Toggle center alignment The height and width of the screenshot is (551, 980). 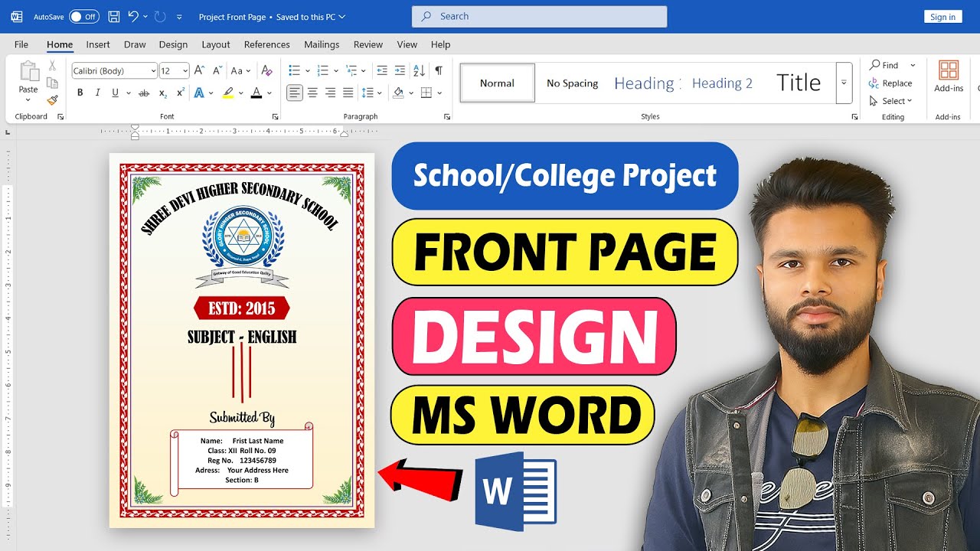312,93
